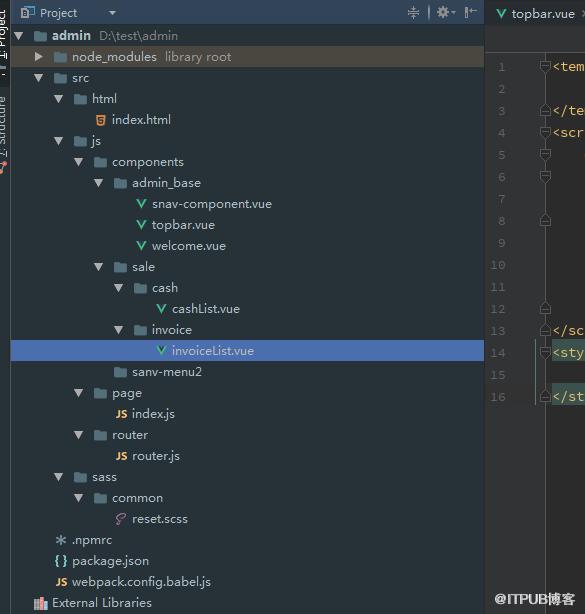
Task: Click the Sass icon of reset.scss
Action: (121, 519)
